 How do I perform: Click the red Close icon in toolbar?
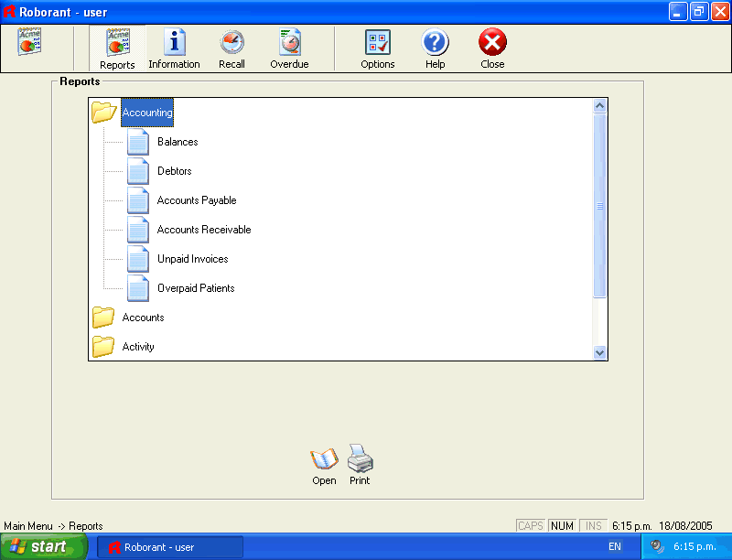click(x=492, y=42)
